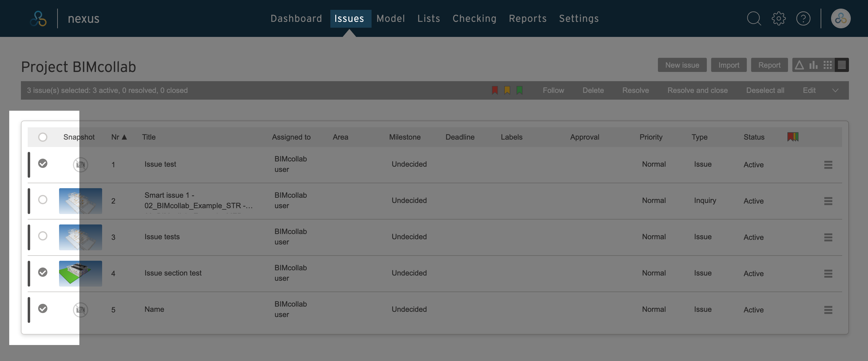Open row menu for issue Name
The height and width of the screenshot is (361, 868).
click(828, 310)
